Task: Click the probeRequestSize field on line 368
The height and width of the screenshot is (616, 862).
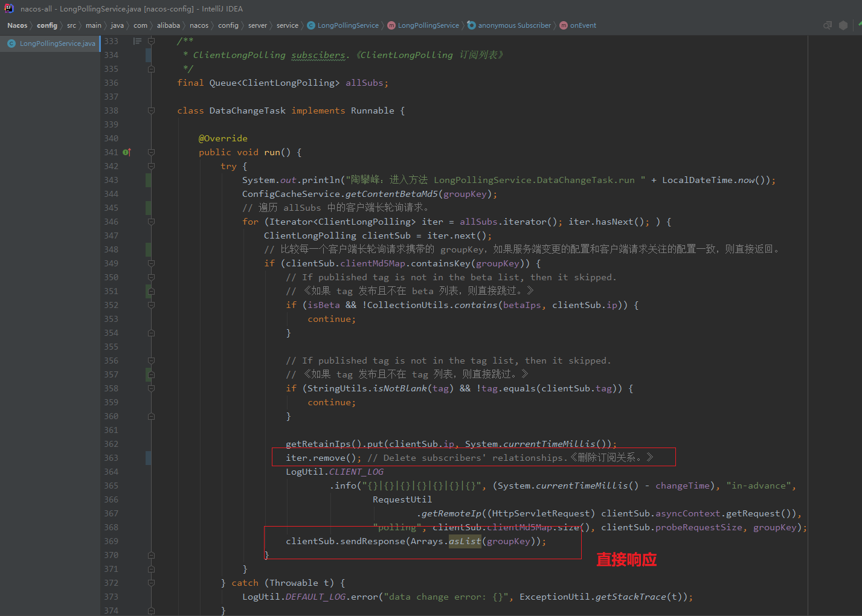Action: [699, 527]
